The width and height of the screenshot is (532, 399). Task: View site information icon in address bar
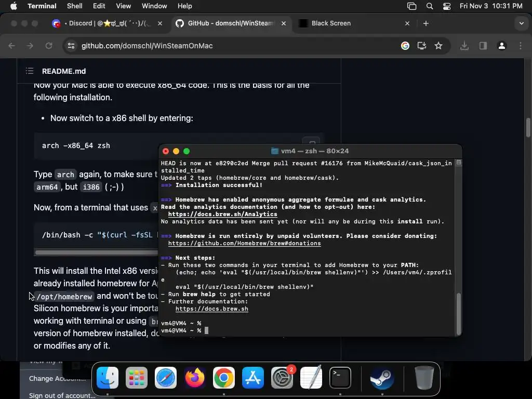(71, 46)
